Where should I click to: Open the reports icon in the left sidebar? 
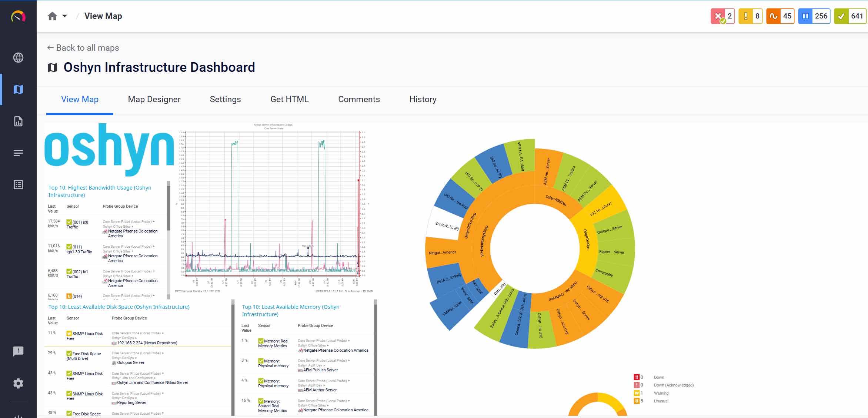(x=18, y=121)
